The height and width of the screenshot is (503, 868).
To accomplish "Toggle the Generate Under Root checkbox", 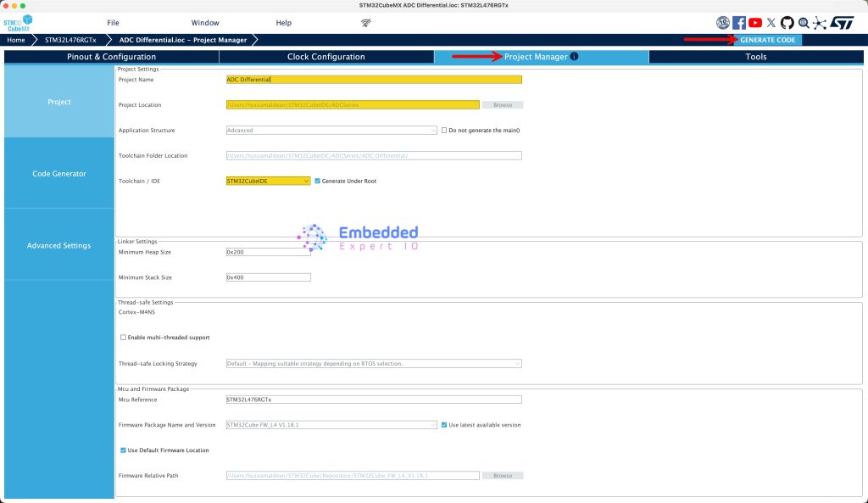I will point(318,181).
